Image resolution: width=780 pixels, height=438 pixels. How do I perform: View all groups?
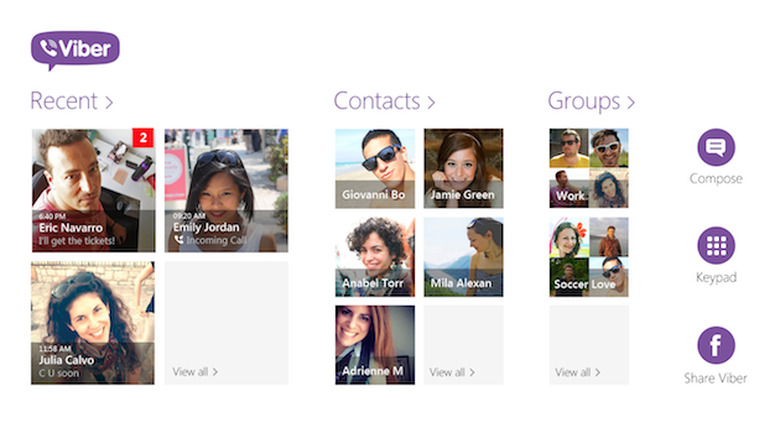[x=577, y=372]
